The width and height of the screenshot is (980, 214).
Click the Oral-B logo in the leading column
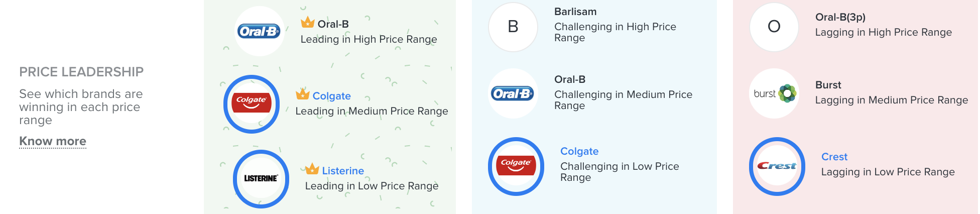(x=260, y=31)
